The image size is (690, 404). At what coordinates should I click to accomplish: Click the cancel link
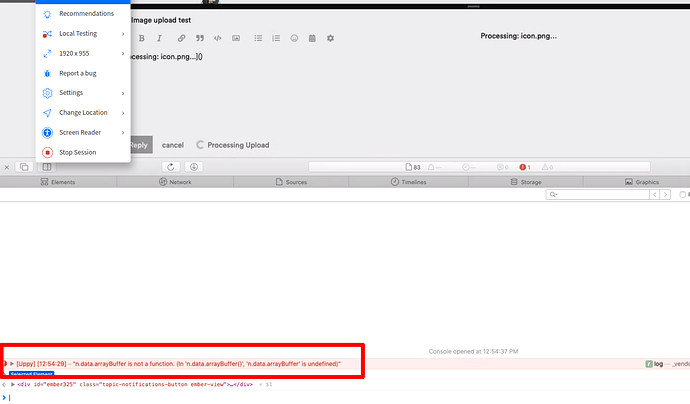pyautogui.click(x=172, y=145)
